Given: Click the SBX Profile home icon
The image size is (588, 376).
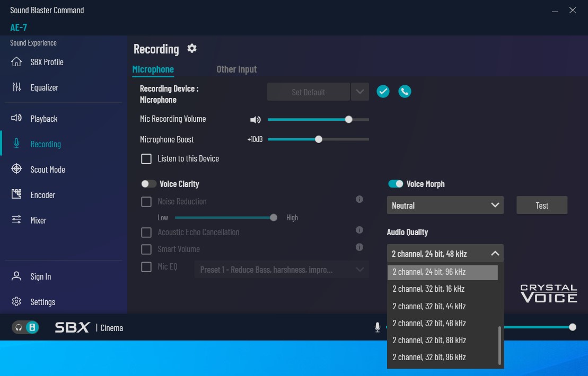Looking at the screenshot, I should (x=16, y=62).
